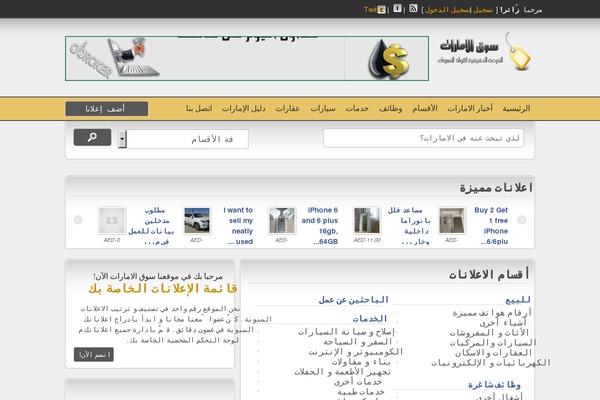Screen dimensions: 600x400
Task: Open الكمبيوتر و الإنترنت link
Action: pos(356,351)
